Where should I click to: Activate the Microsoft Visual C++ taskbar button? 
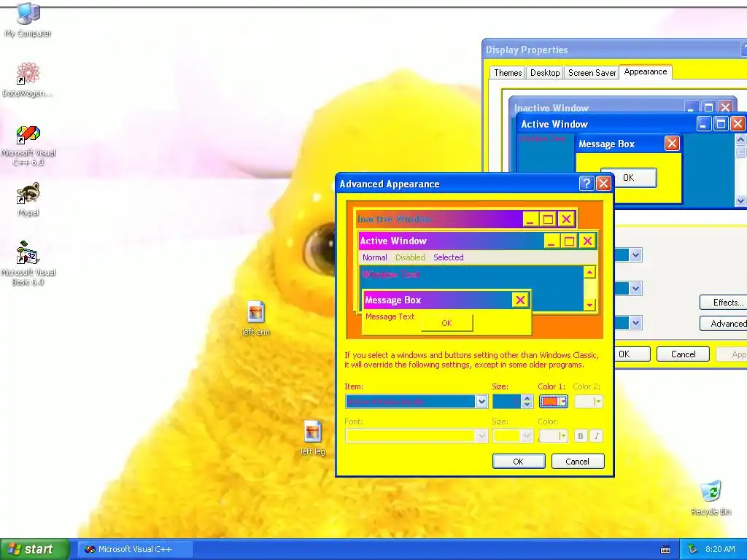point(136,550)
